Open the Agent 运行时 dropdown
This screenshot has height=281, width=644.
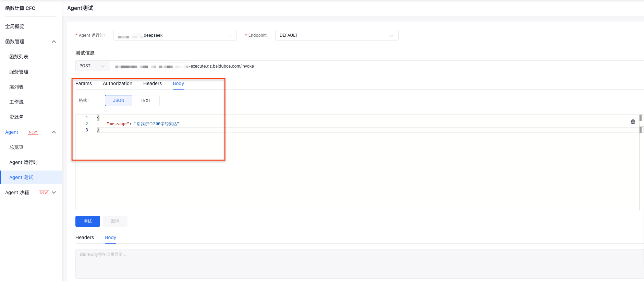(x=175, y=35)
